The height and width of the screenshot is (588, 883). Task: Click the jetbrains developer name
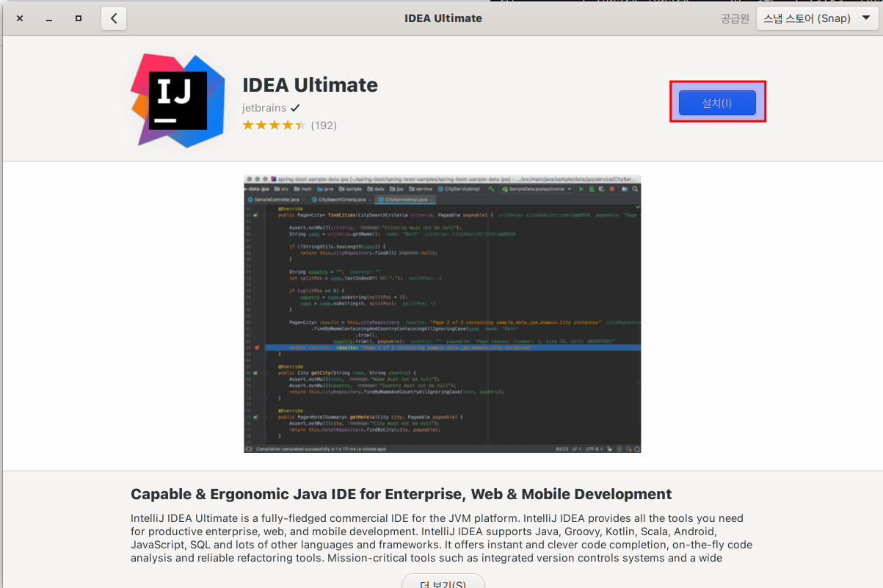click(264, 108)
